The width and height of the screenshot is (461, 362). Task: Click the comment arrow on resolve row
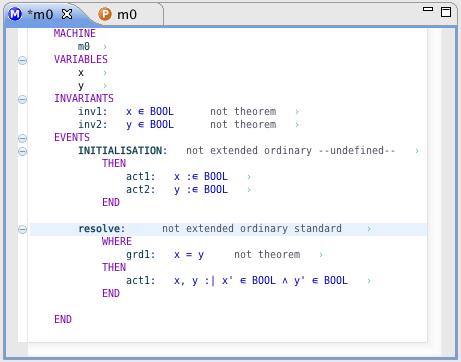point(369,229)
